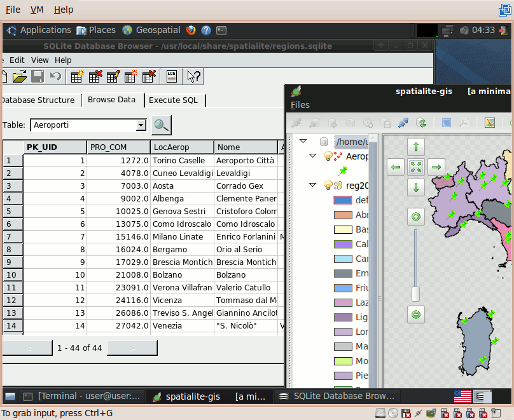Launch Firefox from the top panel
Image resolution: width=514 pixels, height=420 pixels.
[x=190, y=30]
